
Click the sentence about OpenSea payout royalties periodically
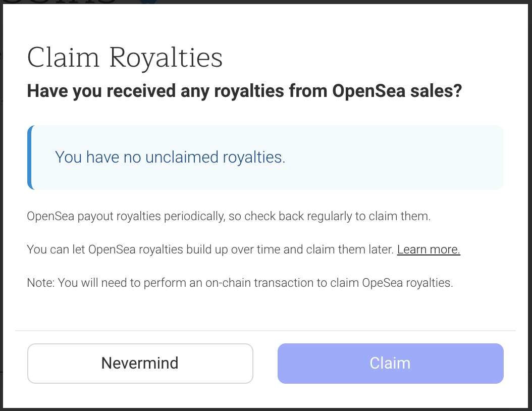[x=229, y=216]
